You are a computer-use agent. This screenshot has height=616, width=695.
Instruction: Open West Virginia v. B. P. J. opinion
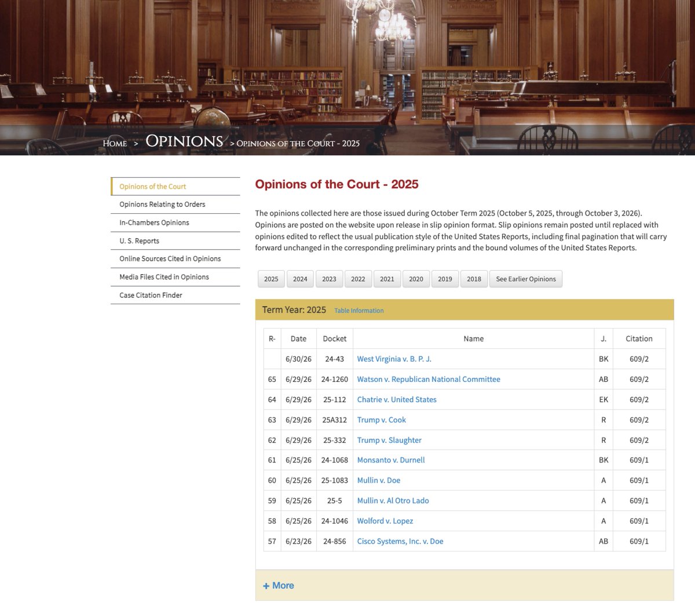point(394,359)
